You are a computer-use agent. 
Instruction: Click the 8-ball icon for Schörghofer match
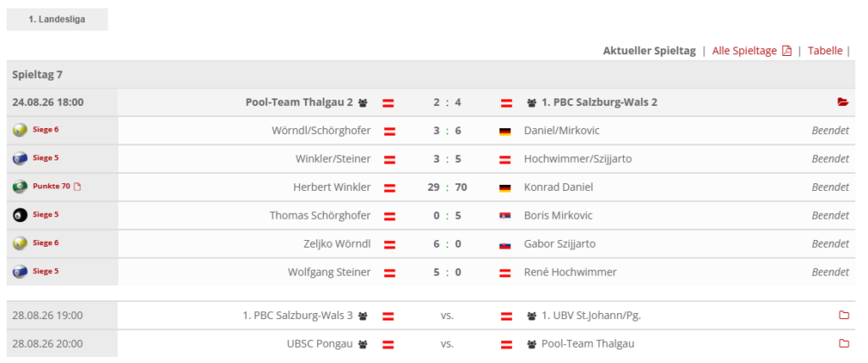(20, 215)
